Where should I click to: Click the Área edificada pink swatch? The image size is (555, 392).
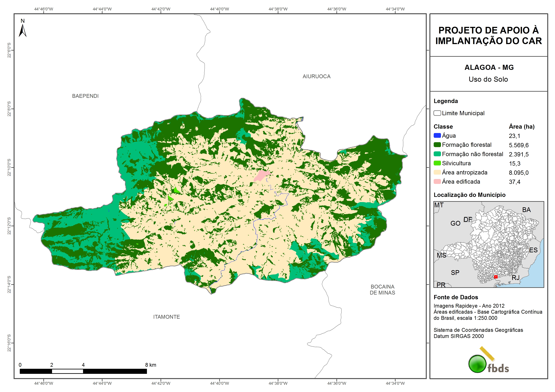pyautogui.click(x=437, y=181)
